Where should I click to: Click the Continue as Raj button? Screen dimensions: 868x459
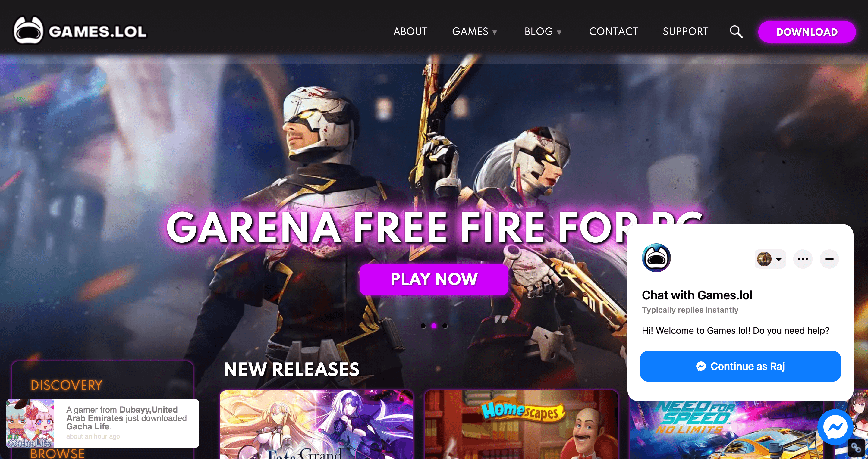(x=740, y=366)
